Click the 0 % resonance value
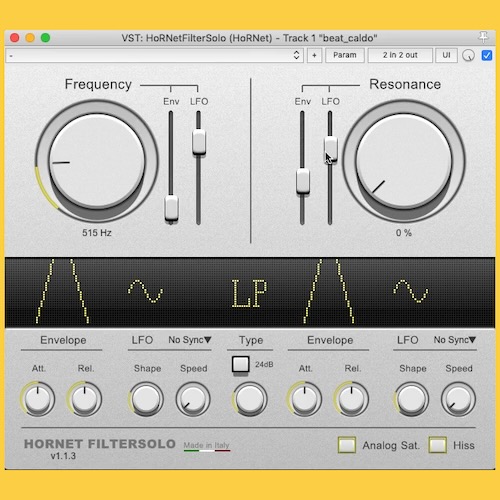The width and height of the screenshot is (500, 500). coord(404,233)
